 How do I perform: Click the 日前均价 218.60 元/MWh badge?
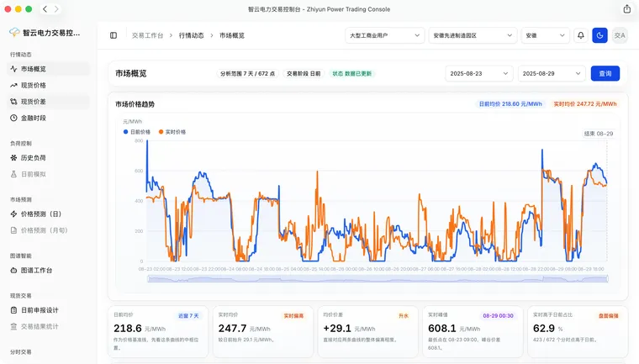tap(510, 104)
